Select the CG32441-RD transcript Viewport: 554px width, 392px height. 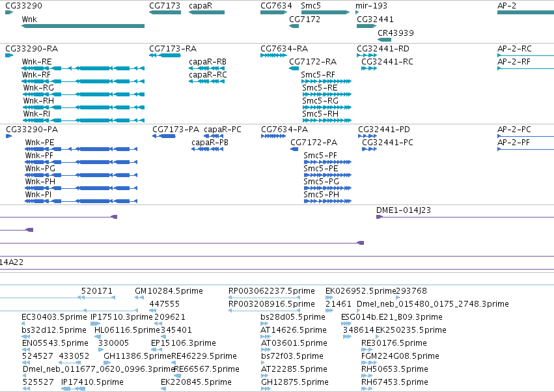point(367,55)
